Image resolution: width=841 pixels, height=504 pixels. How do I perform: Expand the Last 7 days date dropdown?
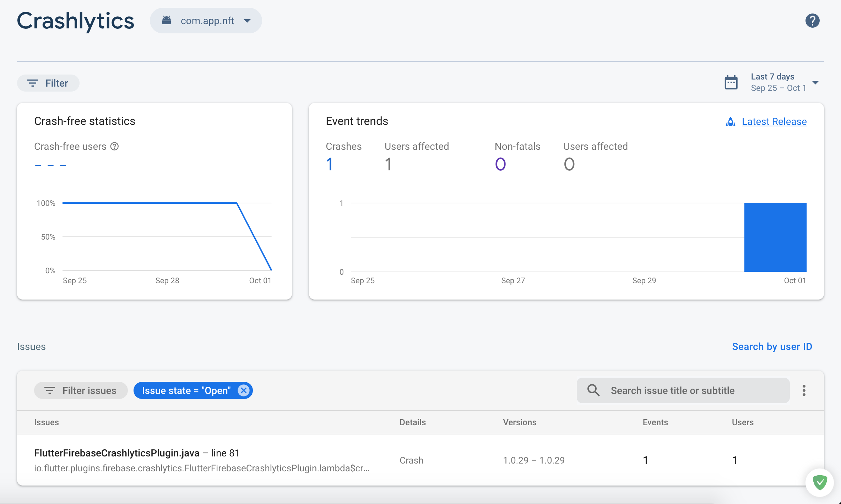point(815,83)
